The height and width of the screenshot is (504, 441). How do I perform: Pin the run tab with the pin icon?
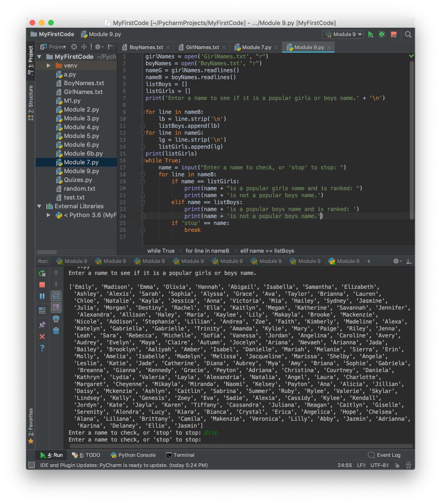[x=42, y=325]
